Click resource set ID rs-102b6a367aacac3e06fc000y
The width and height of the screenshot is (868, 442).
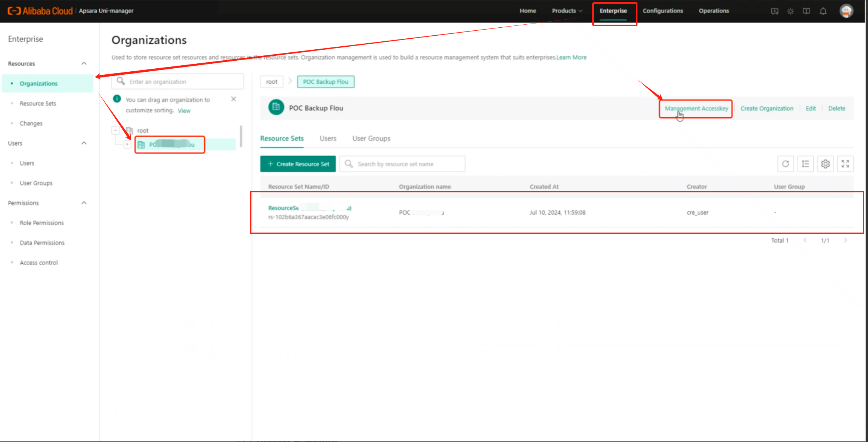[308, 217]
